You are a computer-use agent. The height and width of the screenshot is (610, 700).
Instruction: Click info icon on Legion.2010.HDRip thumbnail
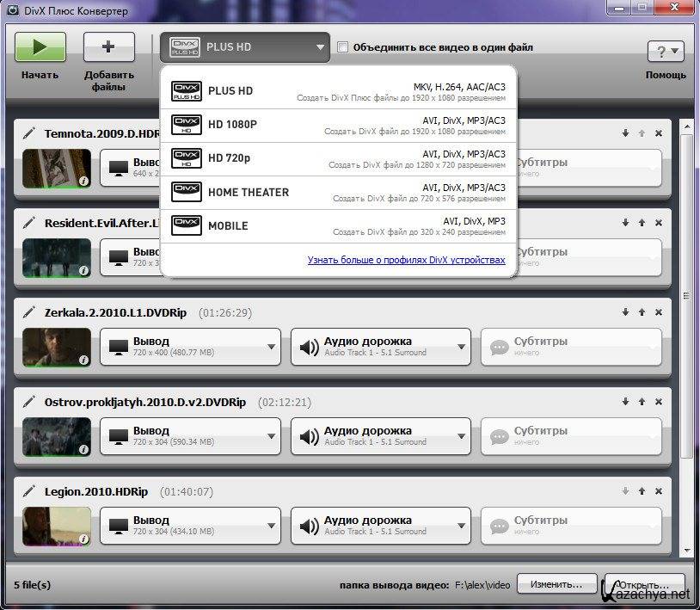tap(84, 539)
